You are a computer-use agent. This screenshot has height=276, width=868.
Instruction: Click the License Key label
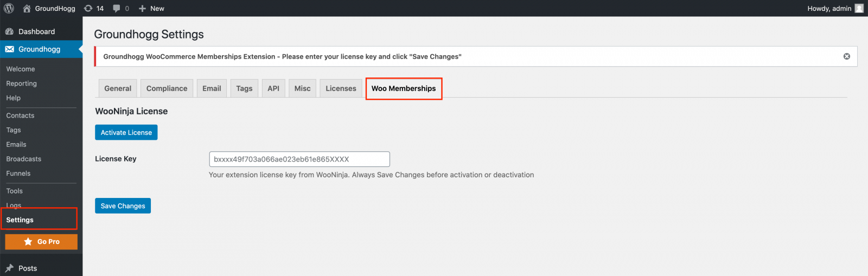116,159
